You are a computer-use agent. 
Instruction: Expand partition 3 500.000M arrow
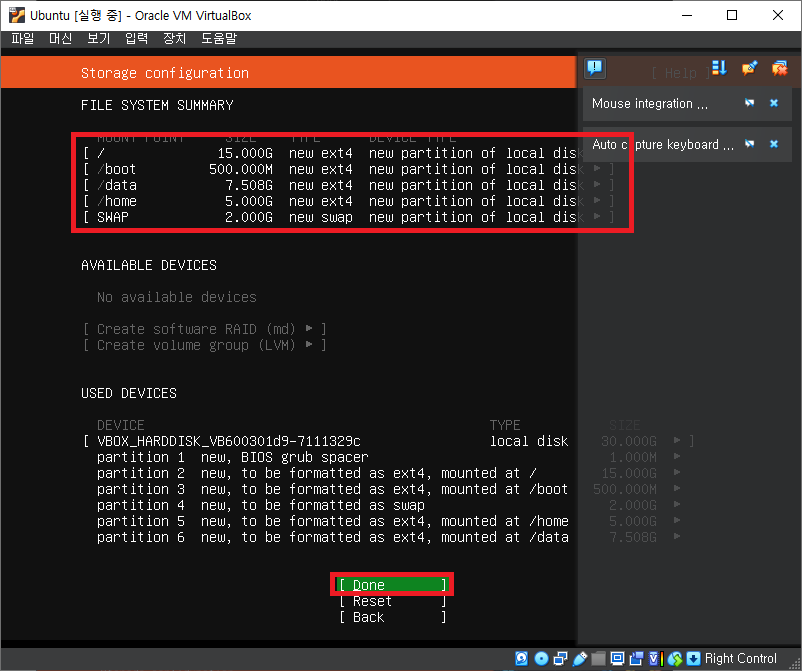(677, 488)
